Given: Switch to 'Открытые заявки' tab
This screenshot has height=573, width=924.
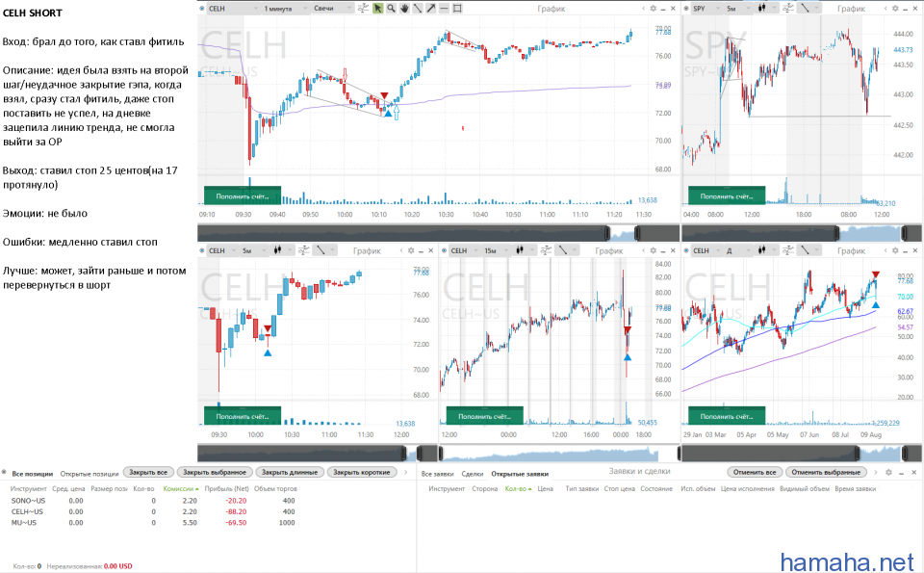Looking at the screenshot, I should click(520, 474).
